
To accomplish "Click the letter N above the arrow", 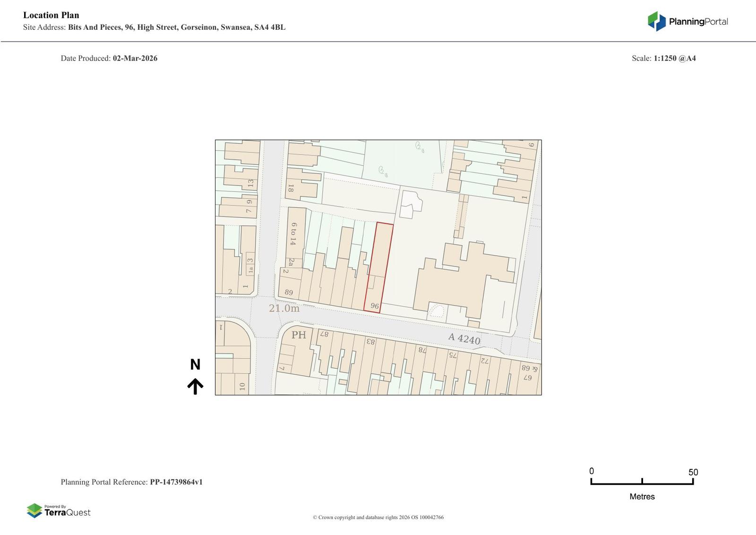I will 195,364.
